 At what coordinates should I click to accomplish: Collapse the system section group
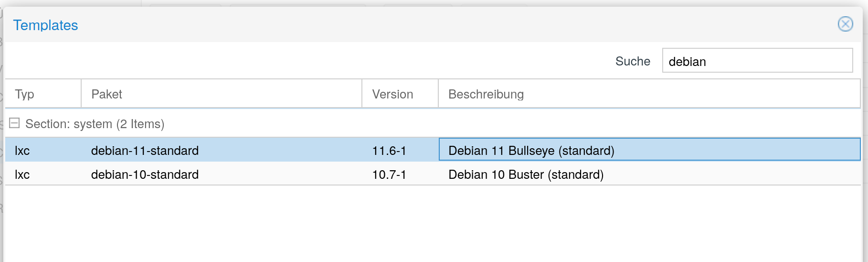coord(15,123)
